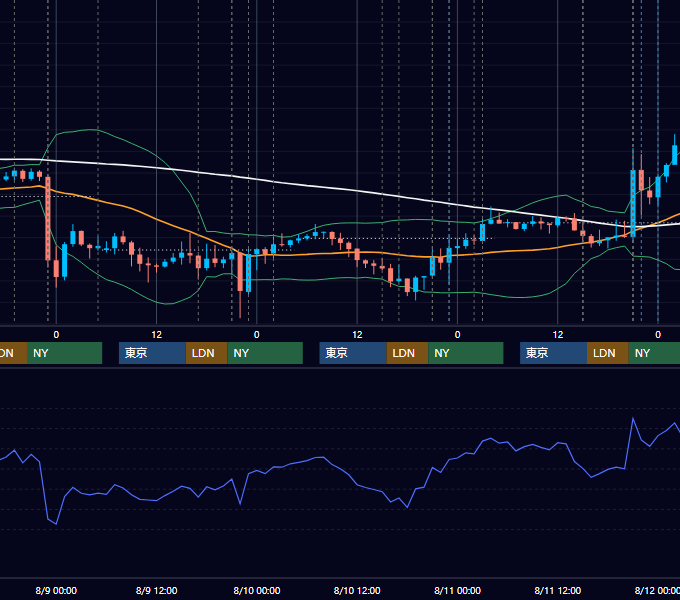Pick the 8/11 LDN session block
The width and height of the screenshot is (680, 600).
click(x=608, y=353)
